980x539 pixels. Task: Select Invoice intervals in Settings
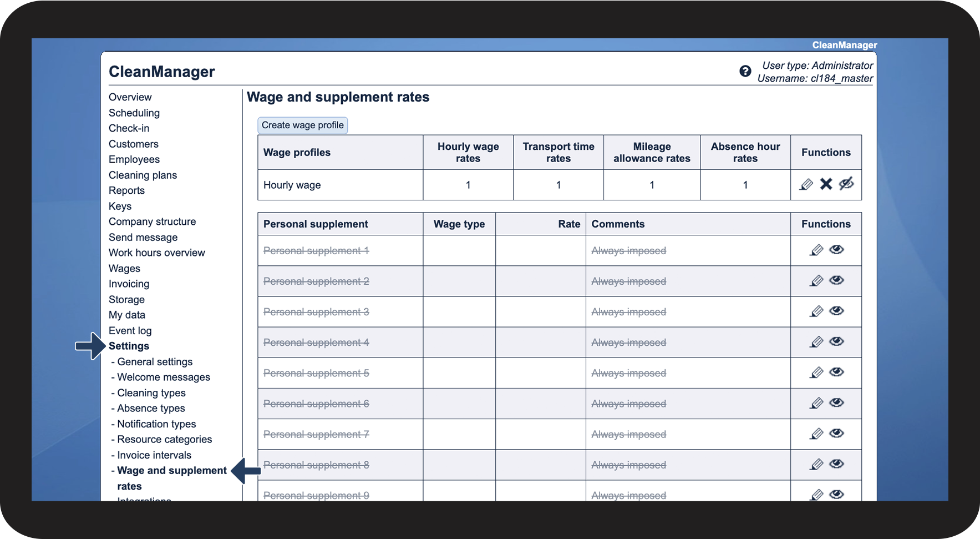(x=154, y=455)
